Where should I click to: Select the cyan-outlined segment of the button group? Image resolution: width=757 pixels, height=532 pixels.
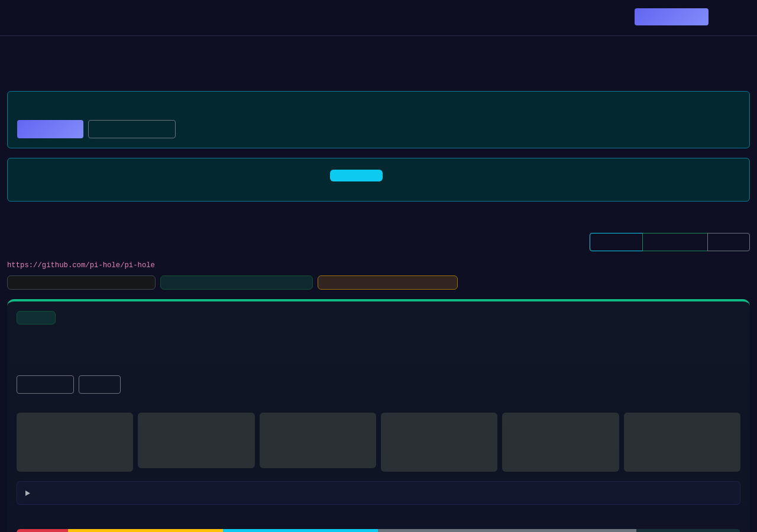pyautogui.click(x=616, y=242)
